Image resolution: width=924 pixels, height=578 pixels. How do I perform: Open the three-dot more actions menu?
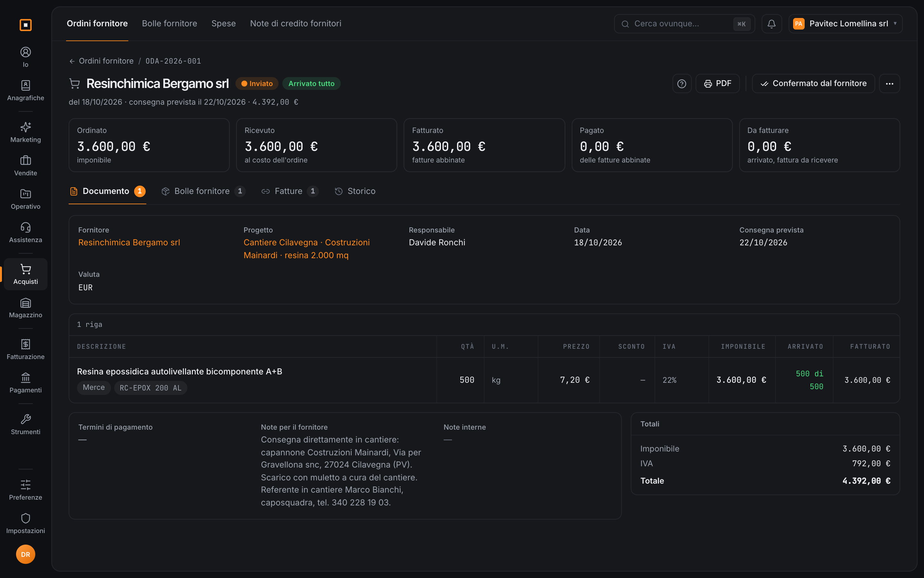tap(889, 83)
